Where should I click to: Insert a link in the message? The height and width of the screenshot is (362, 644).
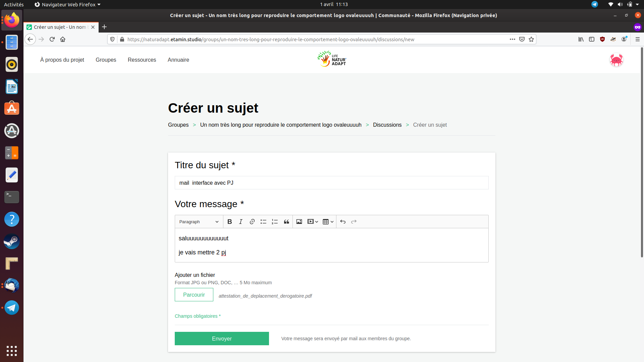tap(252, 222)
